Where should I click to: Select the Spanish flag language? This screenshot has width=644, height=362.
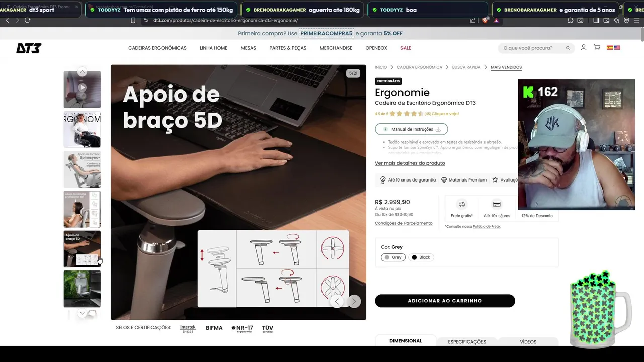[x=610, y=48]
